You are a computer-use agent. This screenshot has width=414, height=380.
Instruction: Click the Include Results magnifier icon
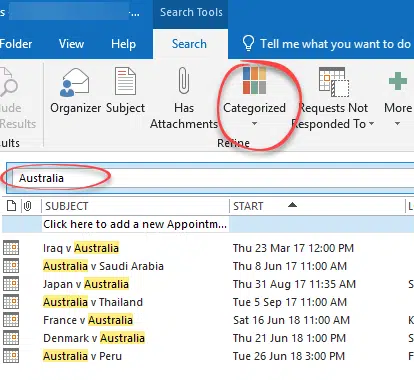8,82
